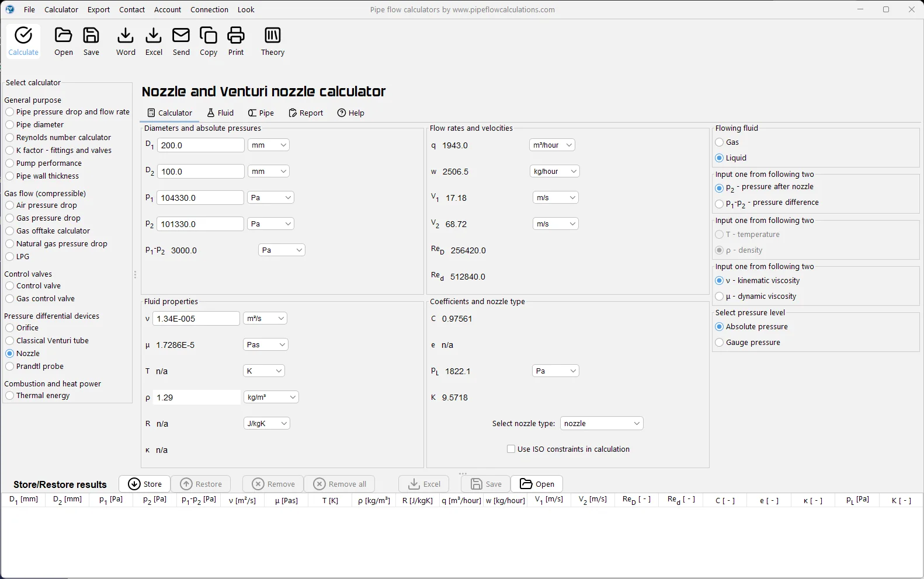924x579 pixels.
Task: Select the Prandtl probe calculator
Action: tap(34, 366)
